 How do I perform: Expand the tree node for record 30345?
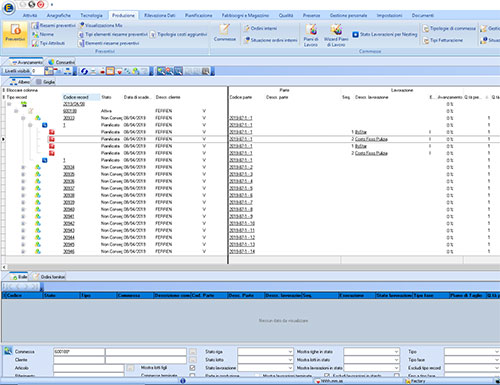23,244
